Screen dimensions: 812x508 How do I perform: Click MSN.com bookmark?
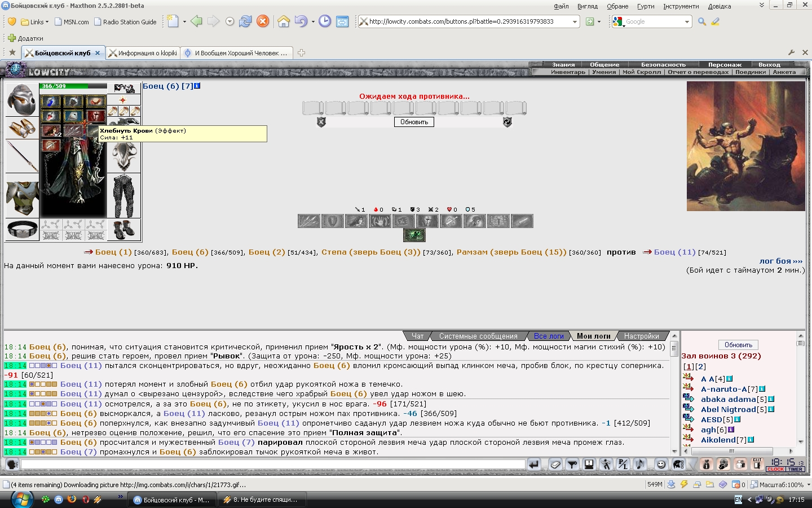coord(72,22)
